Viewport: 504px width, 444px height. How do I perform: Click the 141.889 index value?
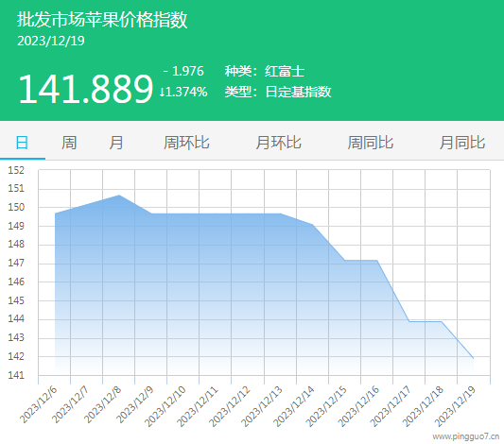coord(85,89)
